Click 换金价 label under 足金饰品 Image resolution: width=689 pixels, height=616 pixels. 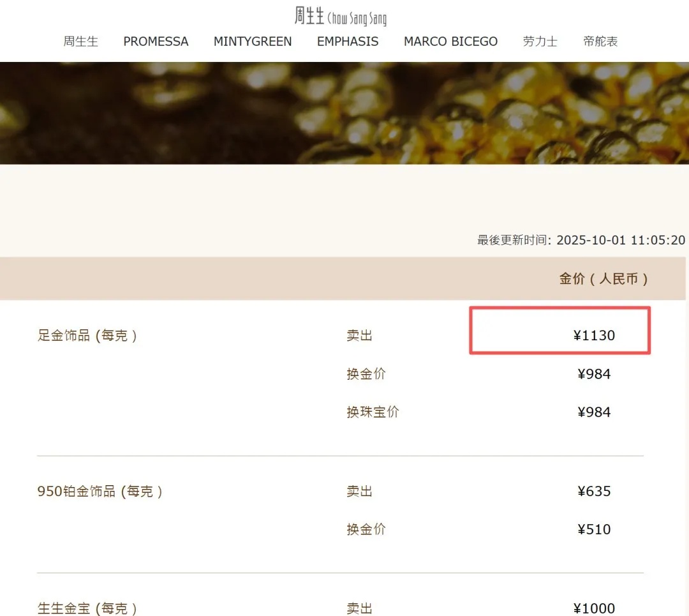pos(366,374)
